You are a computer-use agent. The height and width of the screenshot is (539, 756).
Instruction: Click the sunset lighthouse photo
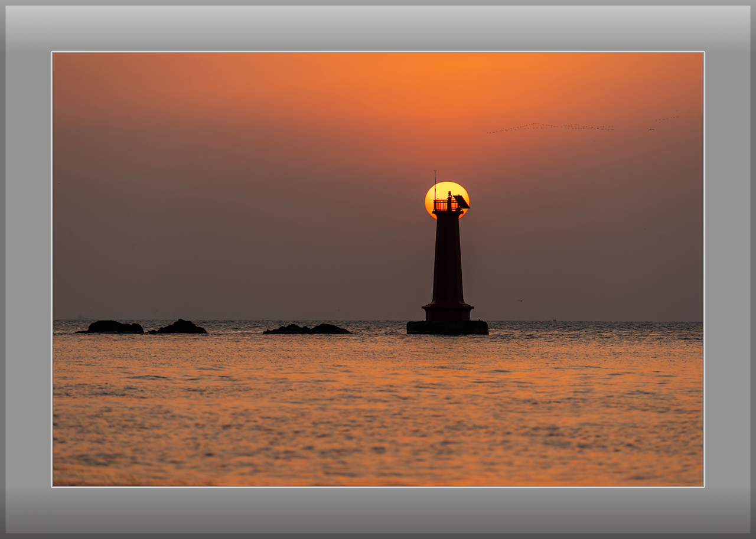pos(378,269)
